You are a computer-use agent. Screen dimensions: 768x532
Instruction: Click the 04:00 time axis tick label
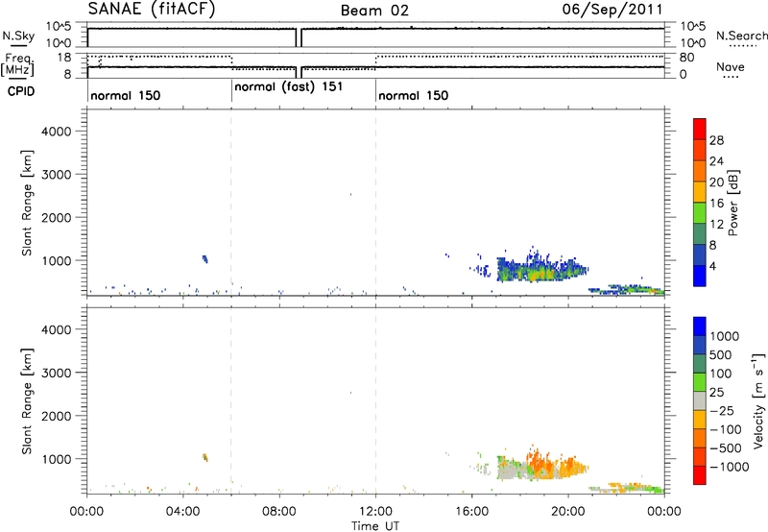[x=183, y=512]
